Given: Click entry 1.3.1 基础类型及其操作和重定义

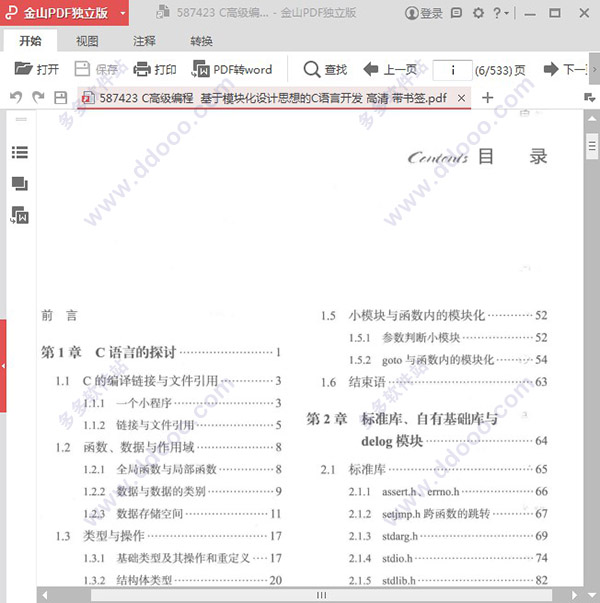Looking at the screenshot, I should point(182,558).
